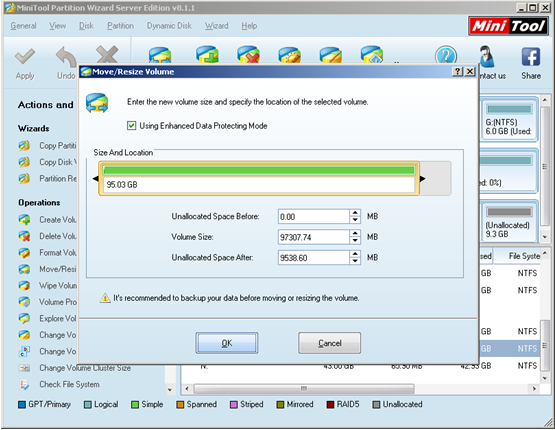
Task: Open the Copy Disk wizard icon
Action: point(24,162)
